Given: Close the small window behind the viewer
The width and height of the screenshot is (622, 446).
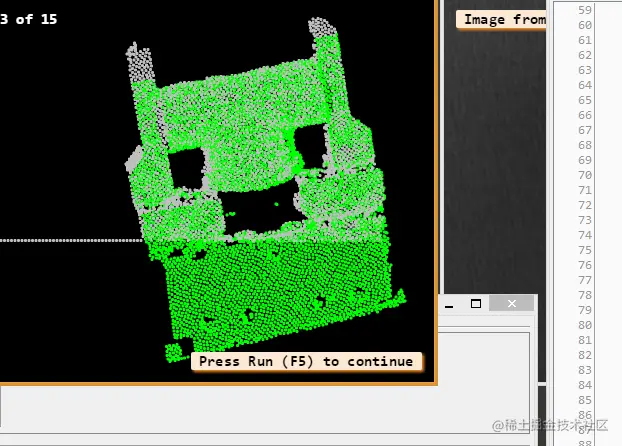Looking at the screenshot, I should point(512,304).
